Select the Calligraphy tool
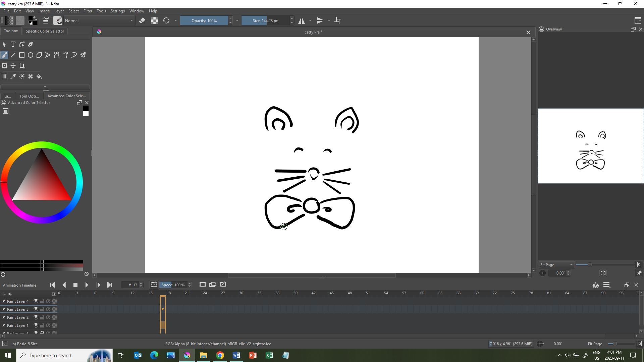 (31, 44)
